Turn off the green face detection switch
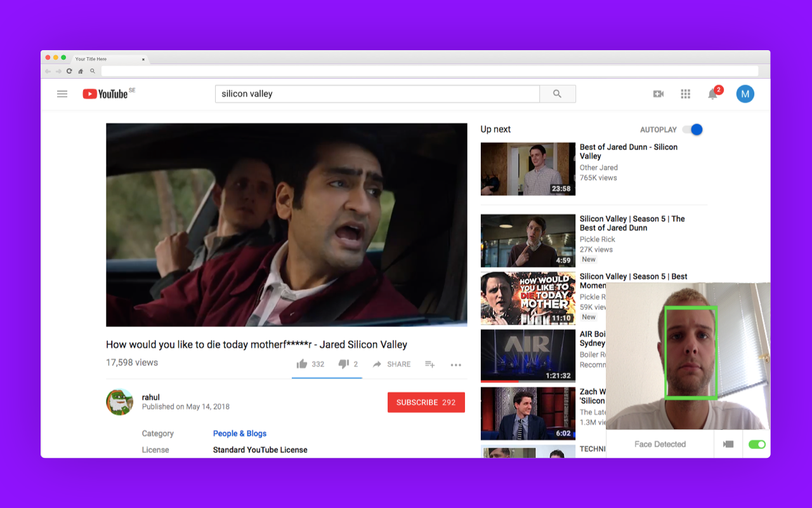Viewport: 812px width, 508px height. (757, 444)
